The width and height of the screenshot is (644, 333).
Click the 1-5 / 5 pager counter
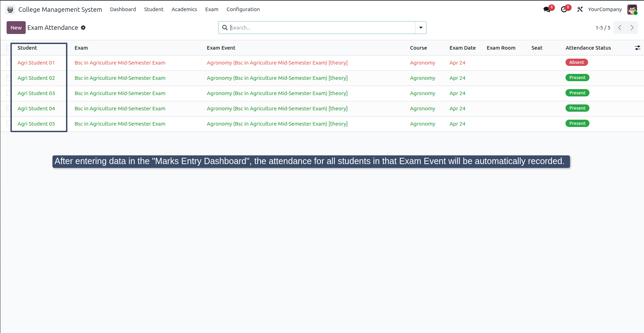[x=603, y=28]
